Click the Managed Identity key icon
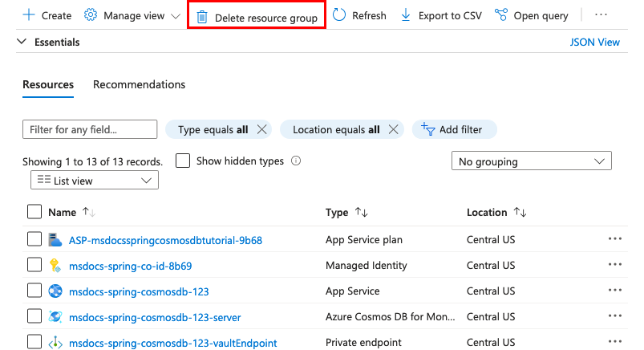This screenshot has width=644, height=350. click(x=55, y=265)
